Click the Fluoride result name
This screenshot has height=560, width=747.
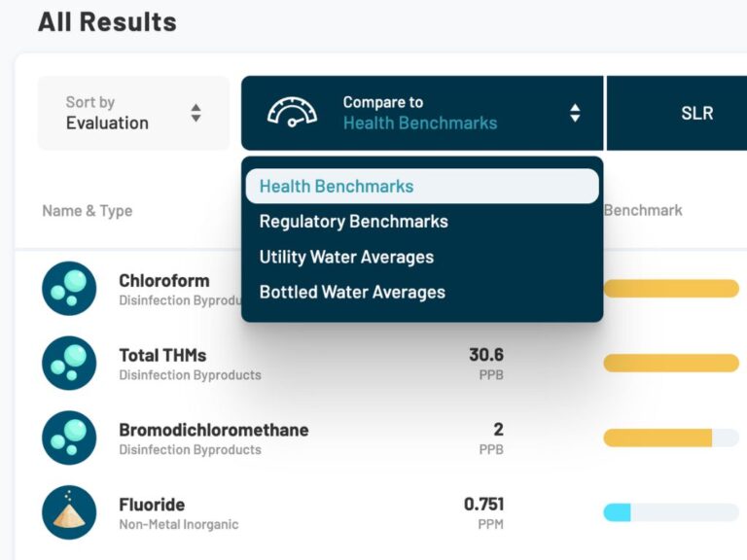tap(152, 505)
